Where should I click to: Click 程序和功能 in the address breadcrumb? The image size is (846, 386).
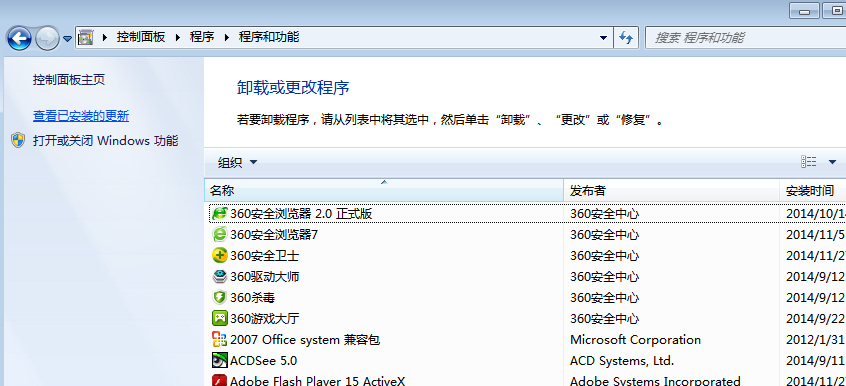click(x=269, y=37)
